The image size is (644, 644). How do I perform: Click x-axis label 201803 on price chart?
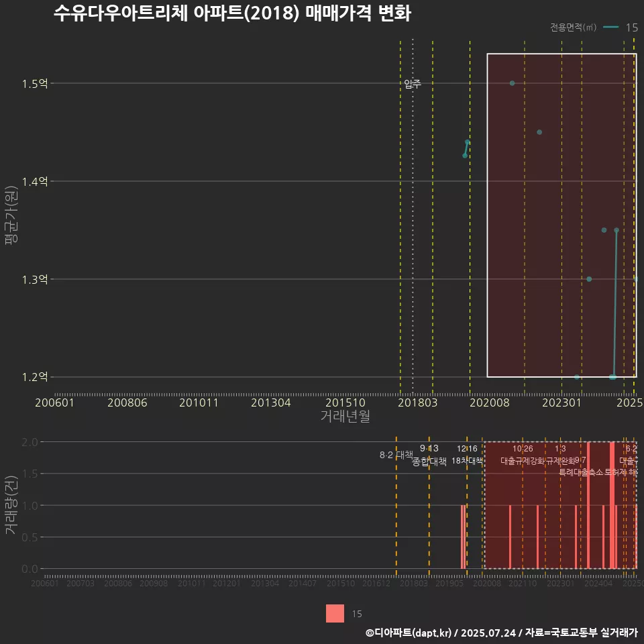click(x=418, y=402)
